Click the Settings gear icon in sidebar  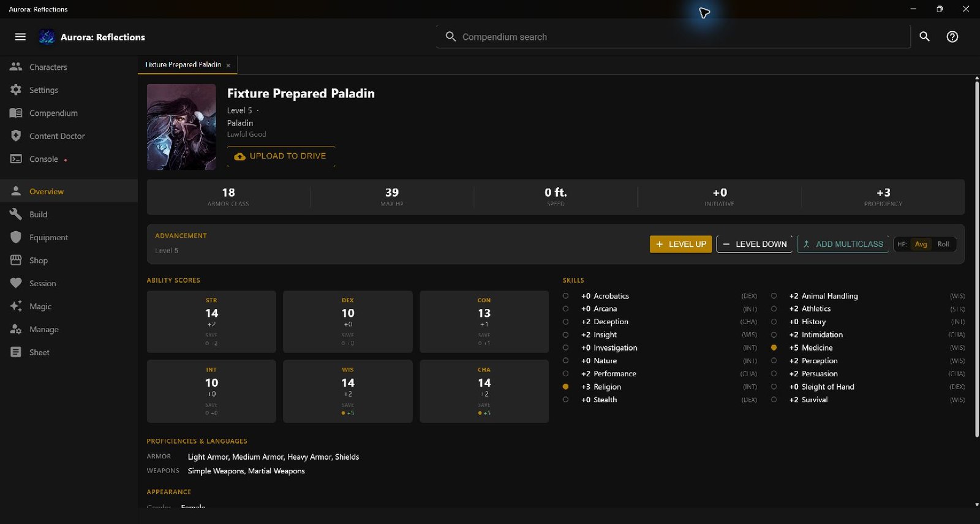[16, 89]
